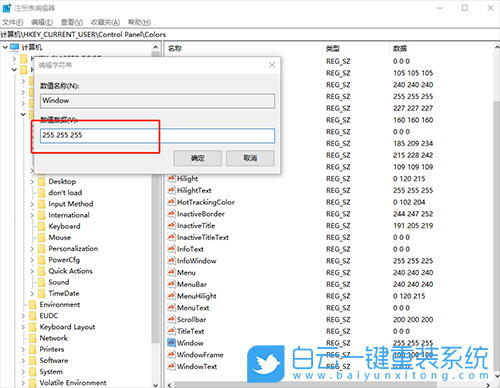Screen dimensions: 500x388
Task: Click the Menu value's string icon
Action: [171, 272]
